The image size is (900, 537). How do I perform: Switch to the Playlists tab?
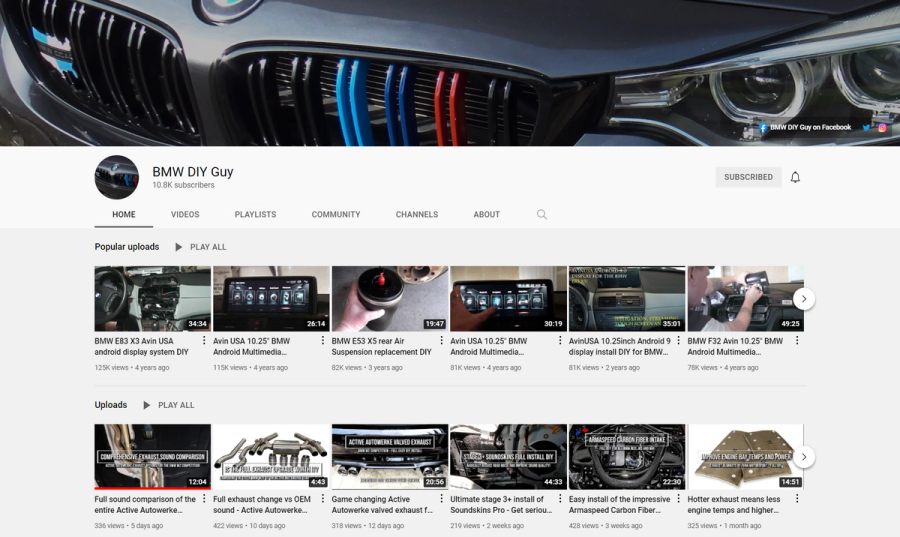click(x=255, y=215)
